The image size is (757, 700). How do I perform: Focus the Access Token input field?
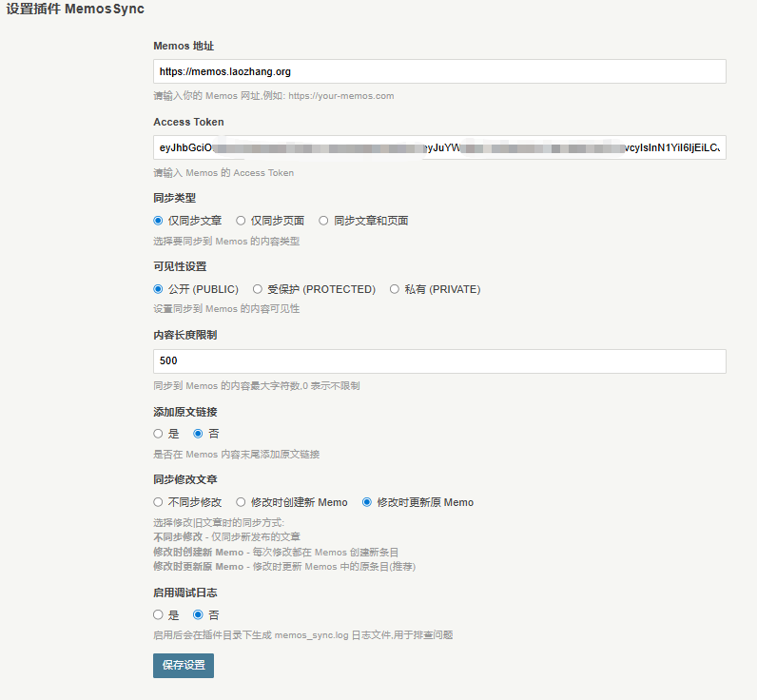pos(439,147)
